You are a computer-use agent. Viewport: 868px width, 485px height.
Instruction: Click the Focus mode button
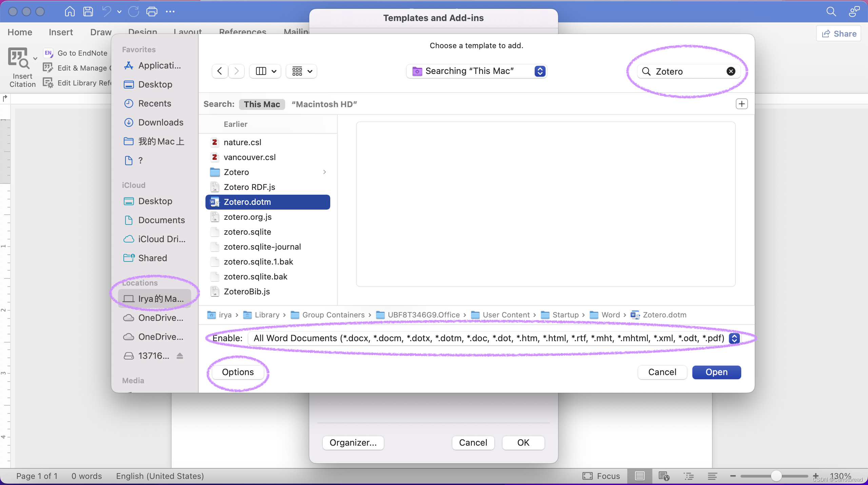pyautogui.click(x=601, y=476)
